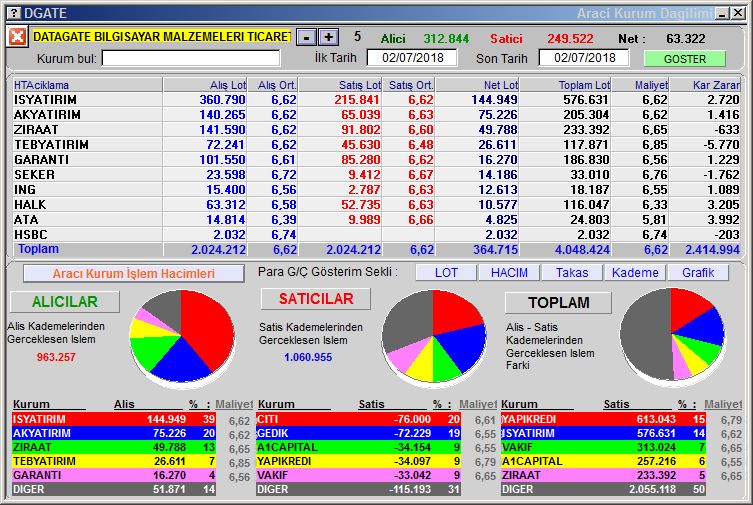Click the SATICILAR button
This screenshot has height=505, width=753.
(x=316, y=299)
